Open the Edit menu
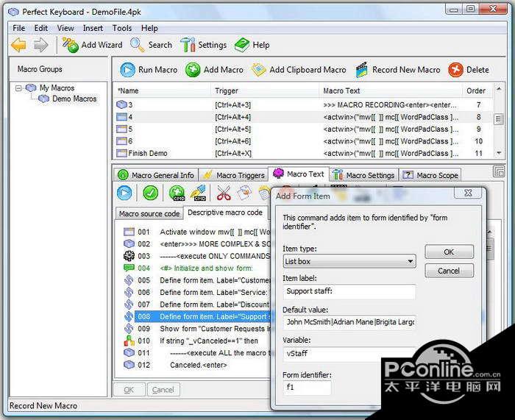 point(41,28)
